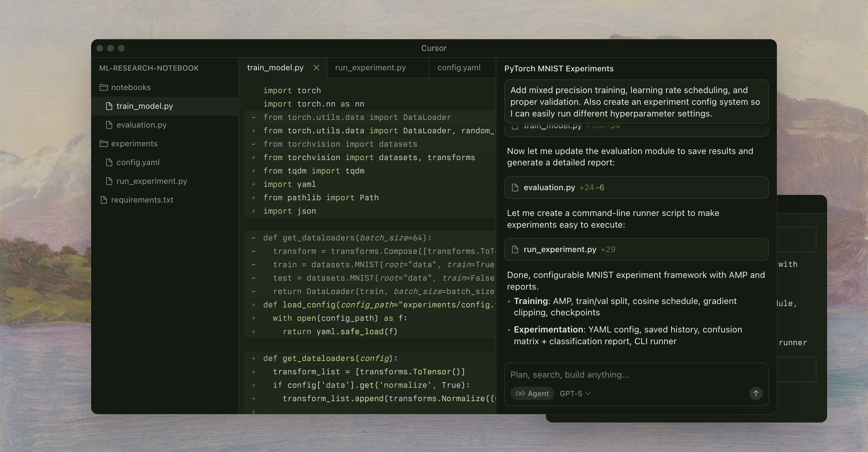The image size is (868, 452).
Task: Click the requirements.txt file icon
Action: (103, 200)
